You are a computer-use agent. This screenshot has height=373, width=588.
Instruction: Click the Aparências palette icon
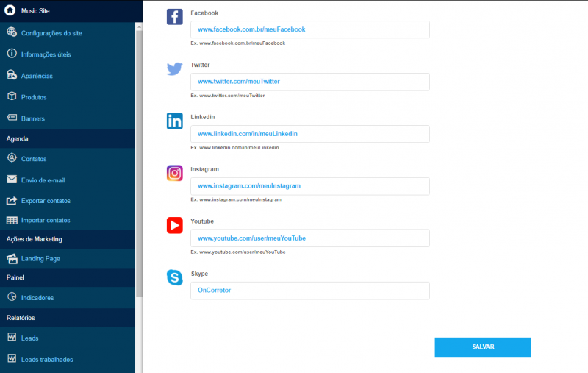[x=12, y=75]
